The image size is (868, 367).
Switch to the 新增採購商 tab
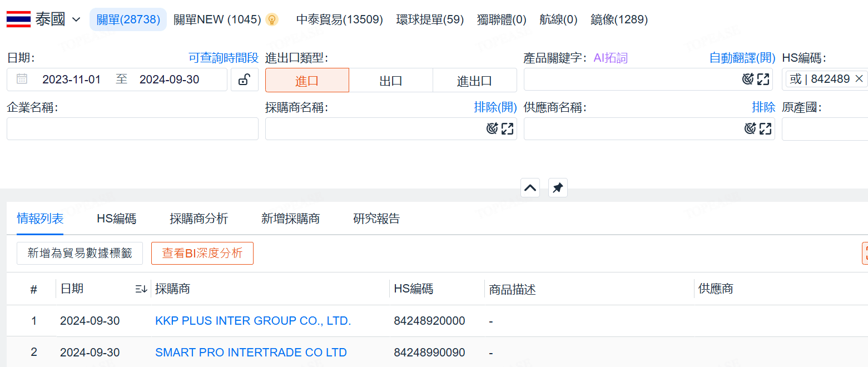pos(290,219)
